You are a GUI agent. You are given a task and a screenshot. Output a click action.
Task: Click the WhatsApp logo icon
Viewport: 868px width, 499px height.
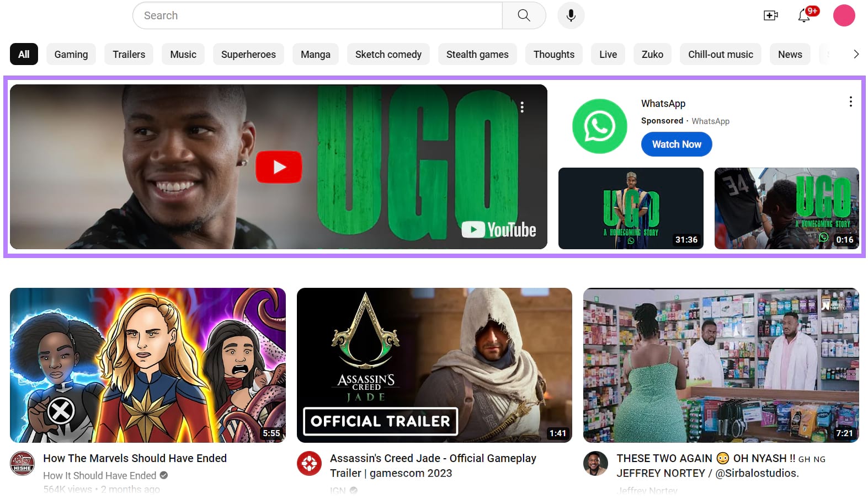[x=599, y=126]
